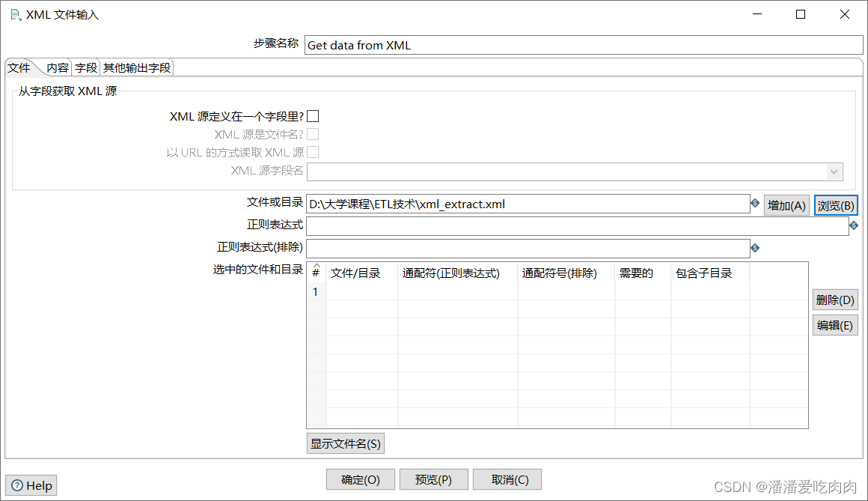Click the 包含子目录 column header
Screen dimensions: 868x501
coord(711,273)
